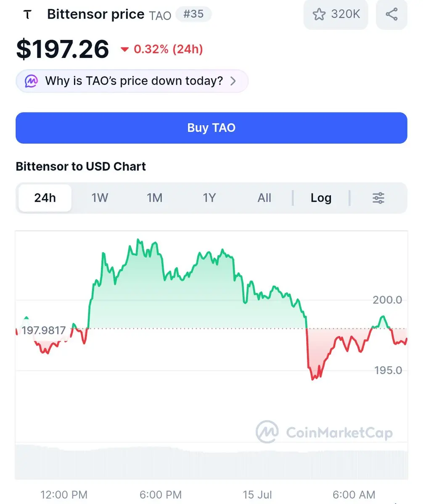The image size is (423, 504).
Task: Tap the volume bars below the chart
Action: click(x=211, y=462)
